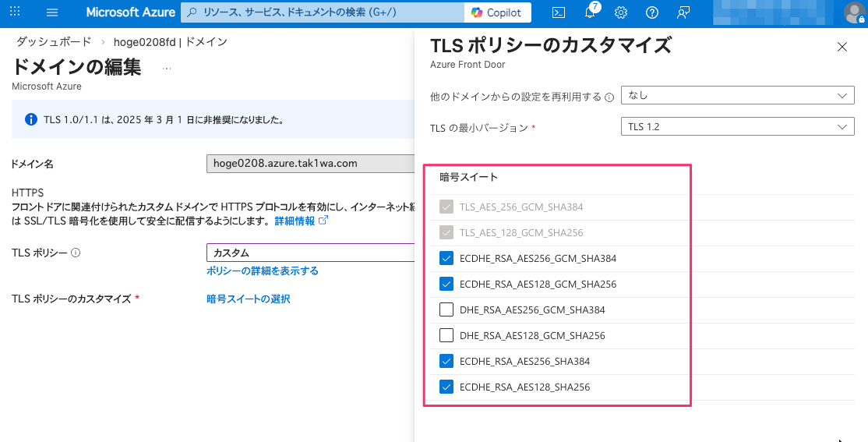Viewport: 868px width, 442px height.
Task: Uncheck ECDHE_RSA_AES128_GCM_SHA256
Action: (446, 284)
